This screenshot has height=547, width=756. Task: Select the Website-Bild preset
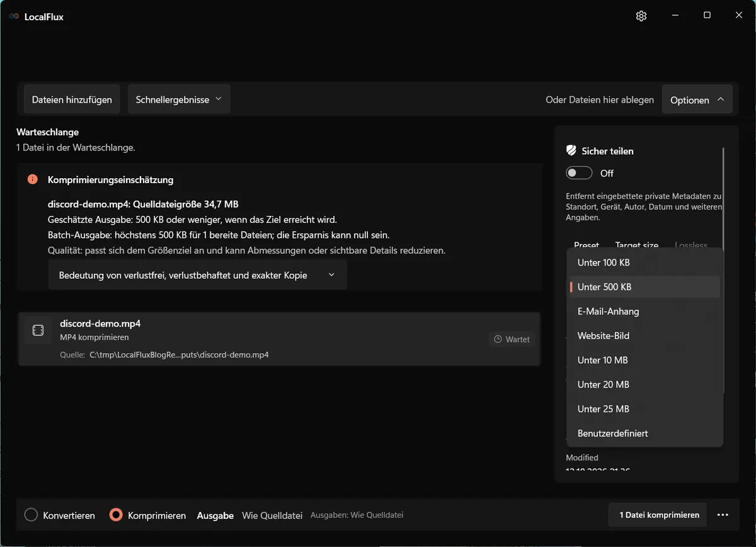(x=644, y=336)
